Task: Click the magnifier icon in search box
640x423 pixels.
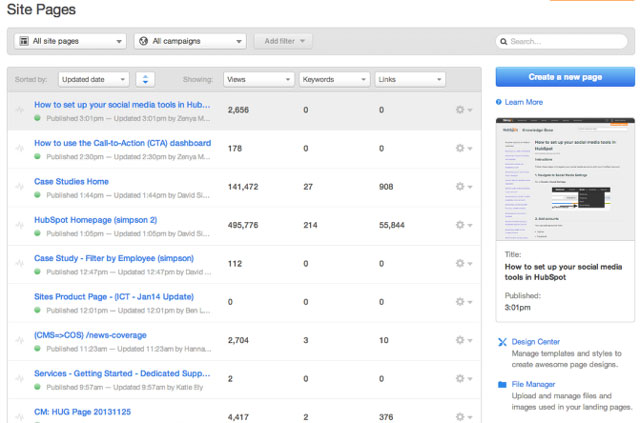Action: 504,41
